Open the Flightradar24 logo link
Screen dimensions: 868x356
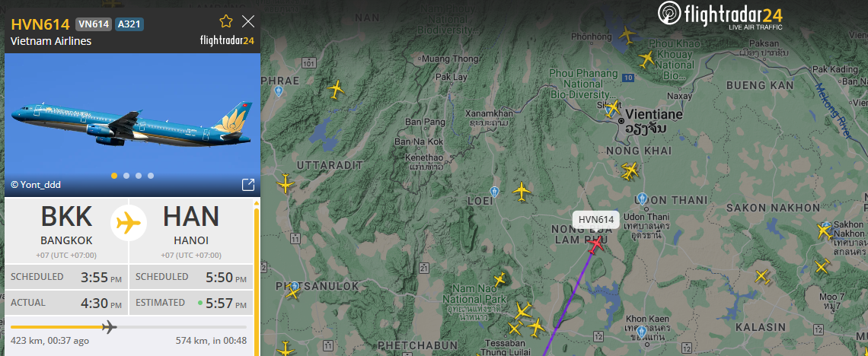(720, 15)
